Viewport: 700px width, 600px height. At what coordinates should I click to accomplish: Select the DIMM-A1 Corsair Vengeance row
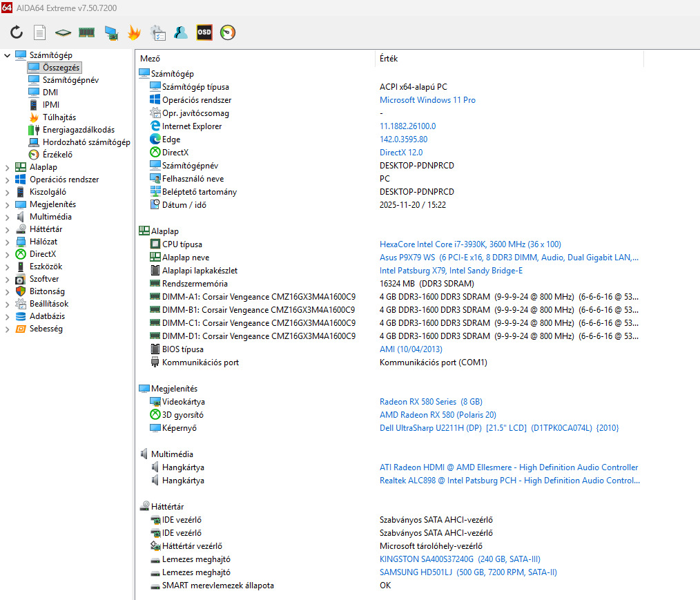[389, 296]
